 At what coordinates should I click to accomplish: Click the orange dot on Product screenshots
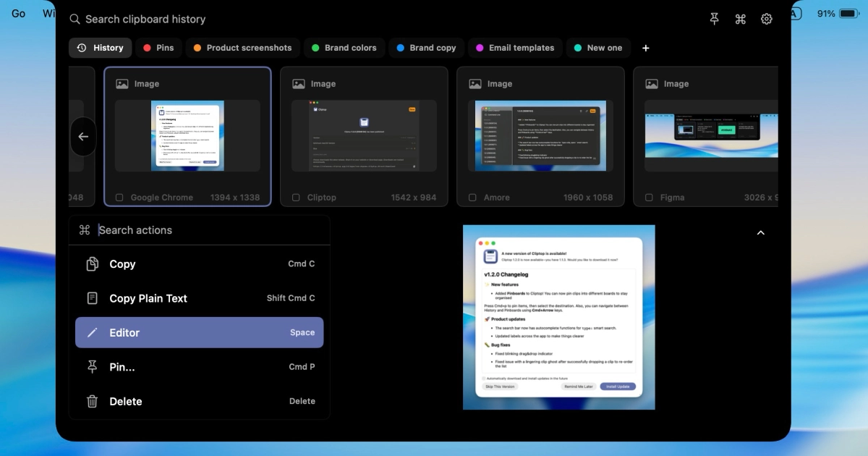197,48
